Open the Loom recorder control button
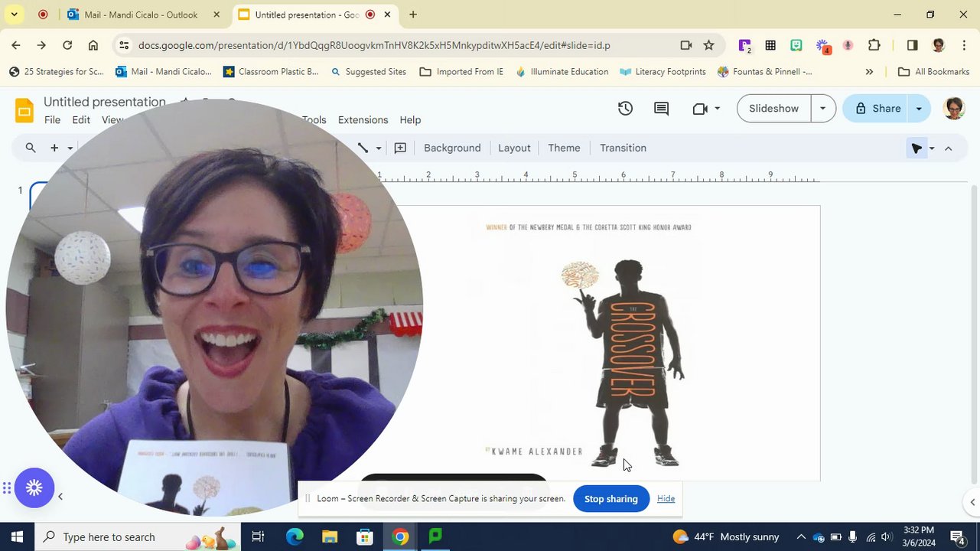The width and height of the screenshot is (980, 551). point(34,487)
